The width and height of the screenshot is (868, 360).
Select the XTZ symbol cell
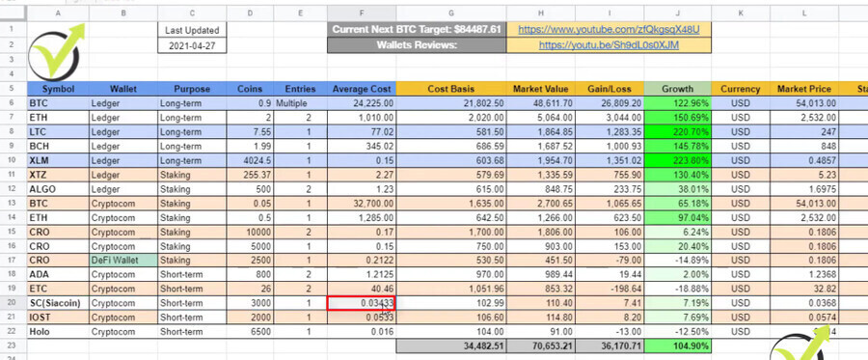pyautogui.click(x=58, y=175)
